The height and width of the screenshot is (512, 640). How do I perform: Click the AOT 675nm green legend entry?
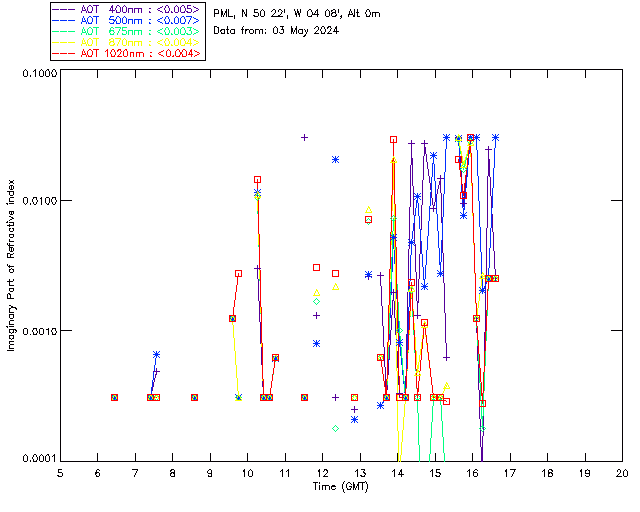click(x=127, y=31)
